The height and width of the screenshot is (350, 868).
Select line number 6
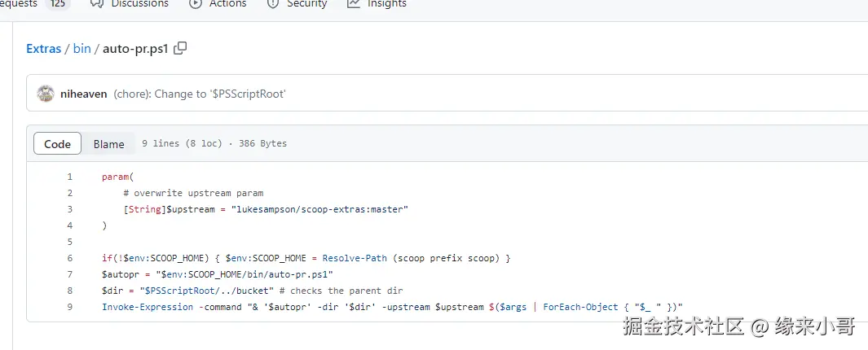coord(70,258)
